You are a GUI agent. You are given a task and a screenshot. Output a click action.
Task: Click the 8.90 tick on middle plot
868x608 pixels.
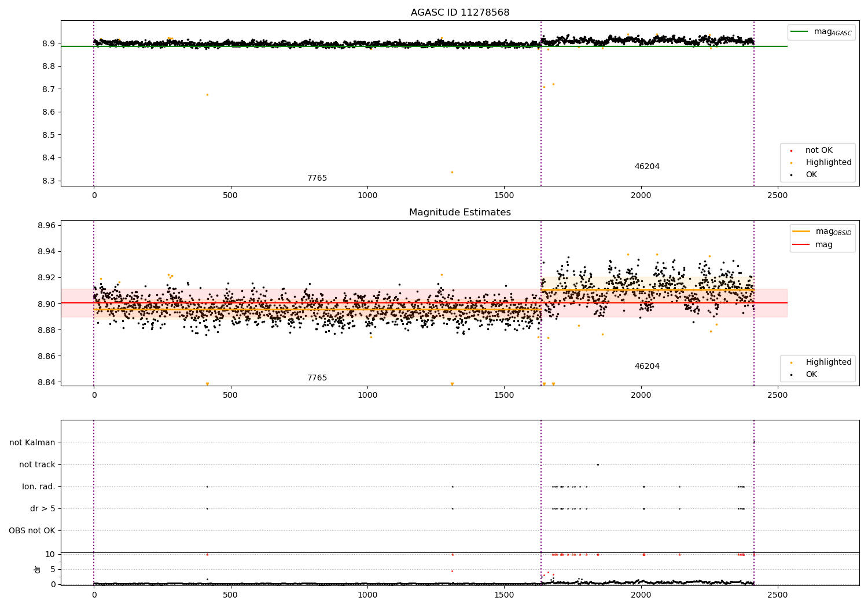pos(47,304)
